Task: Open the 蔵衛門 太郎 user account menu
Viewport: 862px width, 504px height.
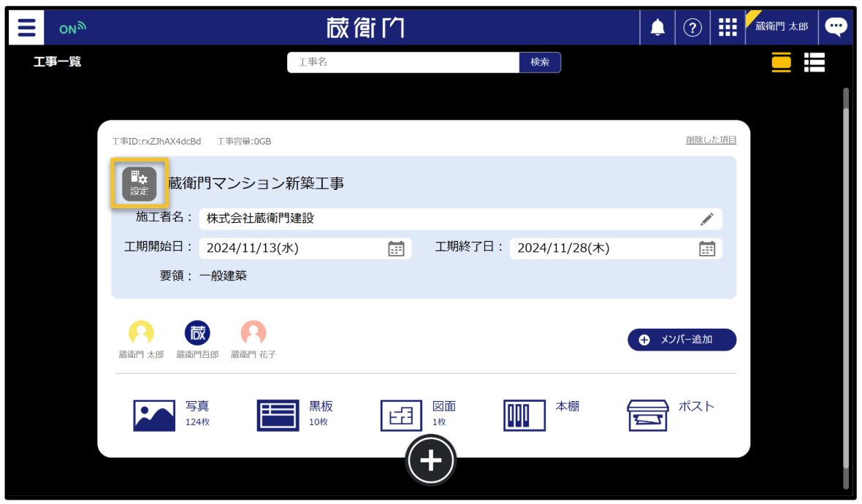Action: [781, 27]
